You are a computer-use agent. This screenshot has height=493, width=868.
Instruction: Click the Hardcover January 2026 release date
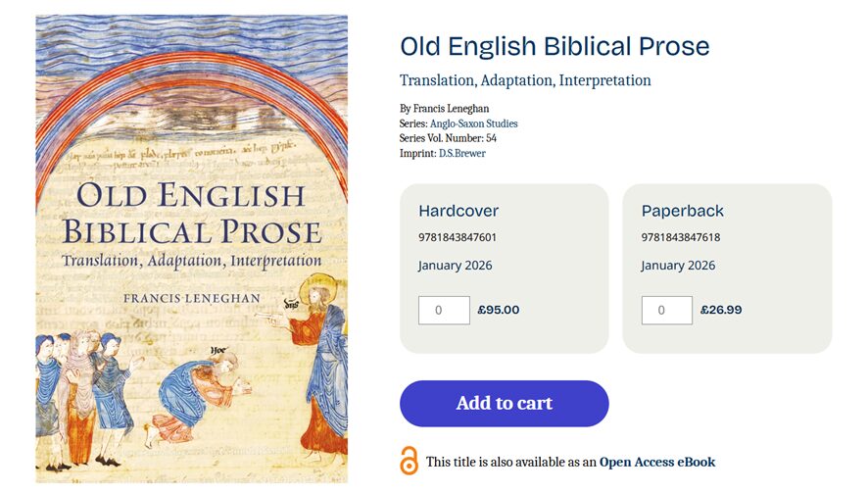click(x=455, y=266)
